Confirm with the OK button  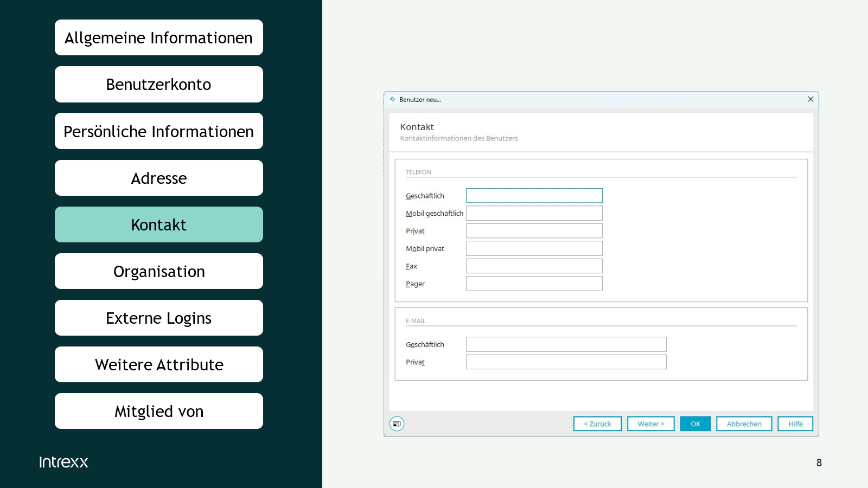point(695,423)
